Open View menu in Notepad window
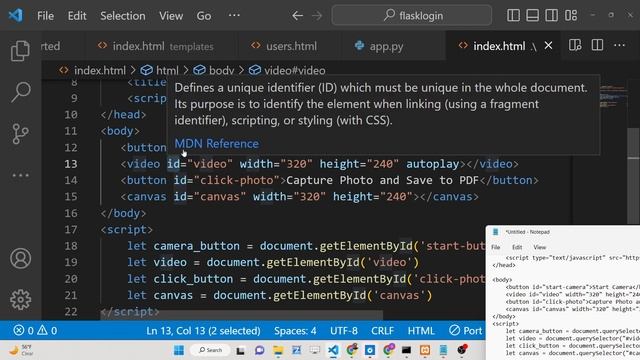The height and width of the screenshot is (360, 640). pos(540,247)
